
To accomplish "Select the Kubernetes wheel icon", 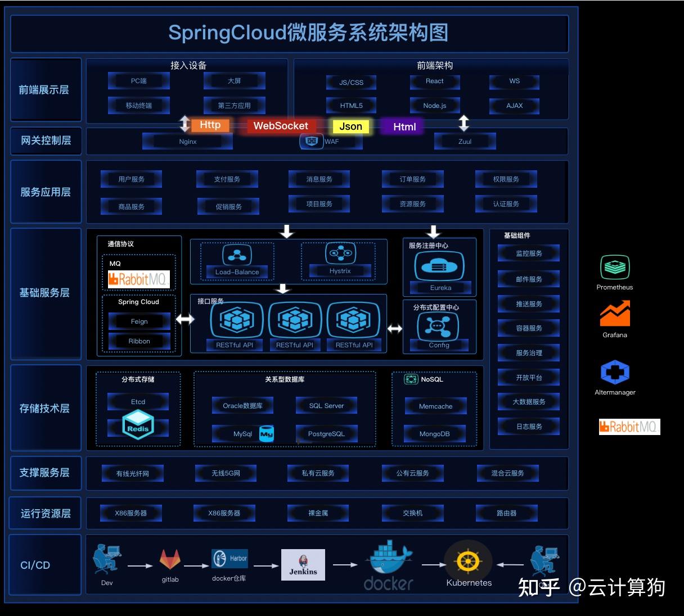I will [x=468, y=561].
